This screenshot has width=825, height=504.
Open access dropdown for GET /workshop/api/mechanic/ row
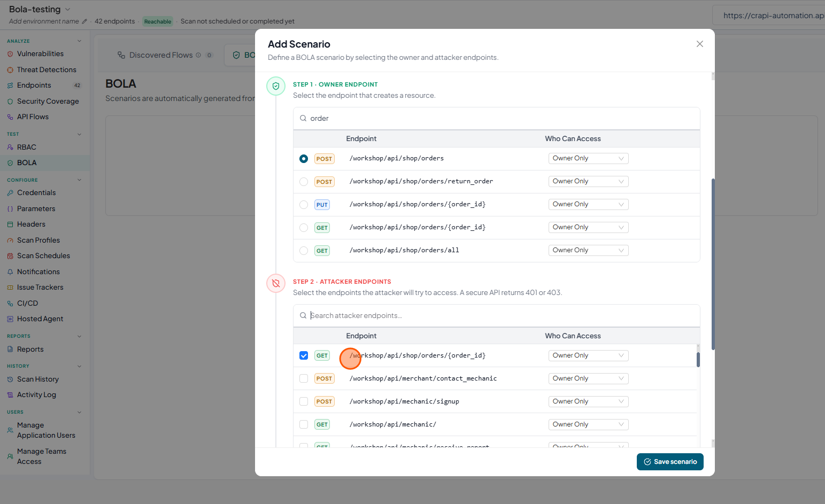pos(588,425)
